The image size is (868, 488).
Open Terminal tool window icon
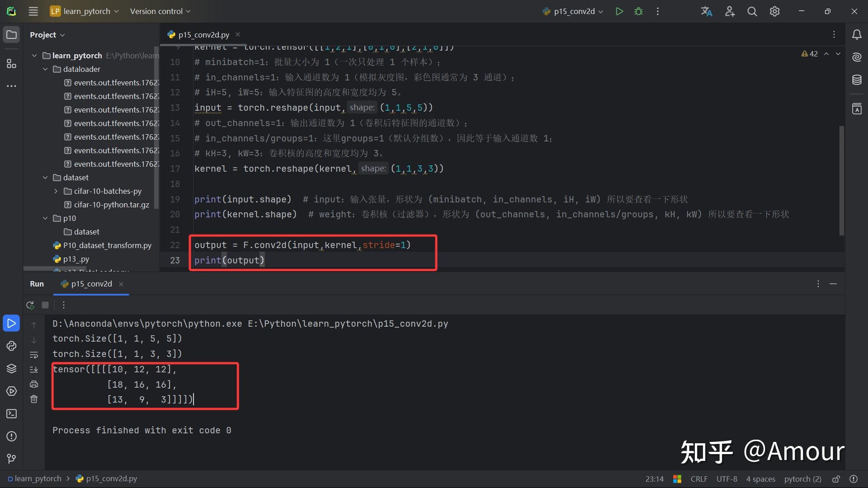coord(11,414)
